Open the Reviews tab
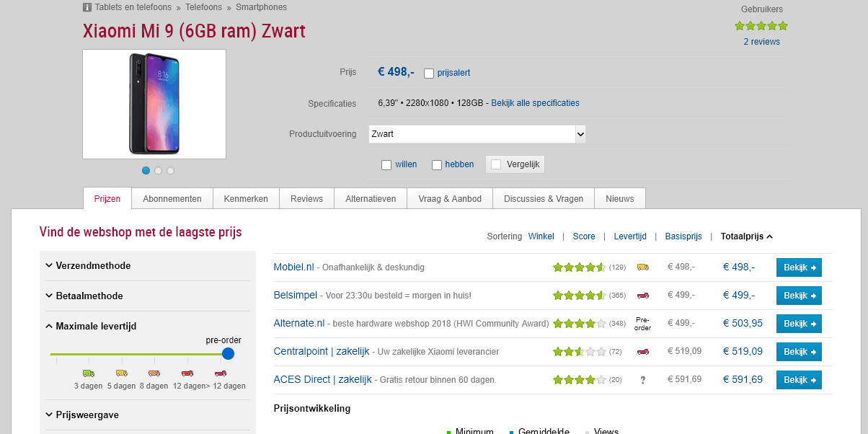Image resolution: width=868 pixels, height=434 pixels. (x=306, y=199)
